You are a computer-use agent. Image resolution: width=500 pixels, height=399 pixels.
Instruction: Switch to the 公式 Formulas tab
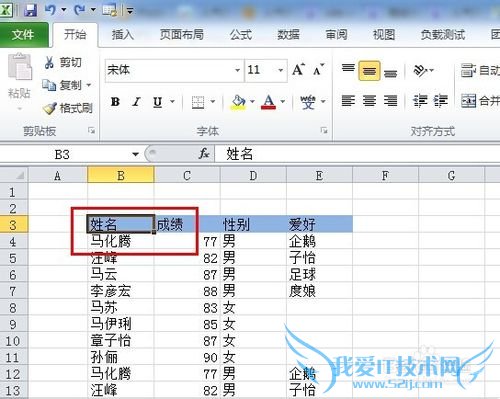click(x=241, y=35)
